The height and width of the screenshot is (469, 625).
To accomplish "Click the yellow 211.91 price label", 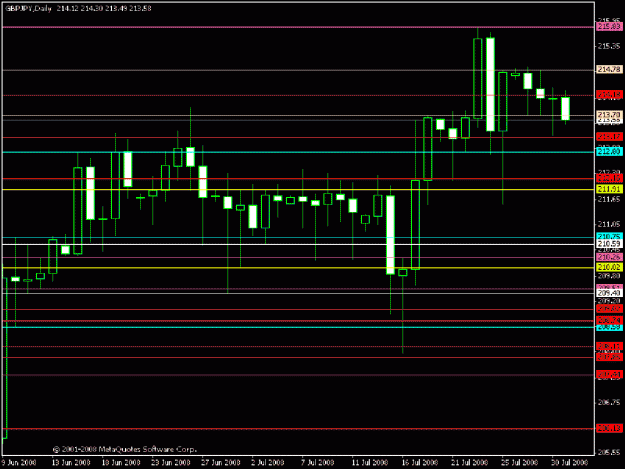I will [609, 189].
